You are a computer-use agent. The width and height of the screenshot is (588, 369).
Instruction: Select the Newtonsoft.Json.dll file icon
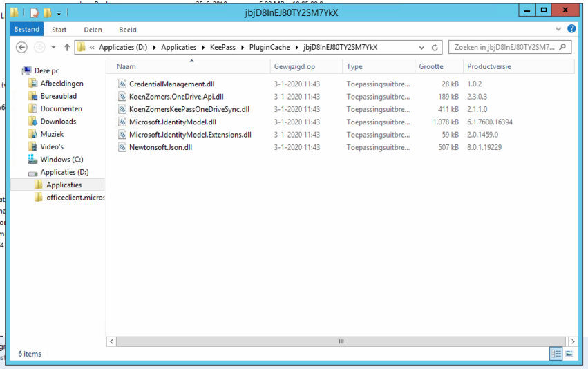(122, 147)
